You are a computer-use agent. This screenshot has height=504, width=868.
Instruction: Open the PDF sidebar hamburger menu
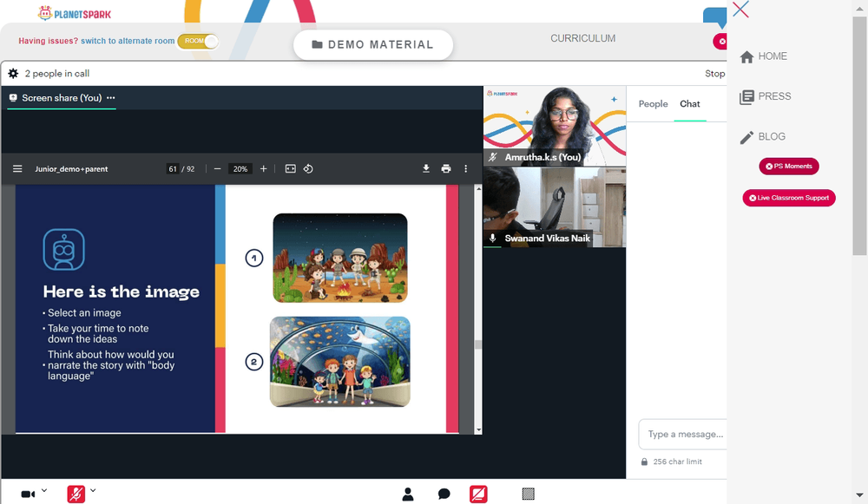(x=17, y=169)
